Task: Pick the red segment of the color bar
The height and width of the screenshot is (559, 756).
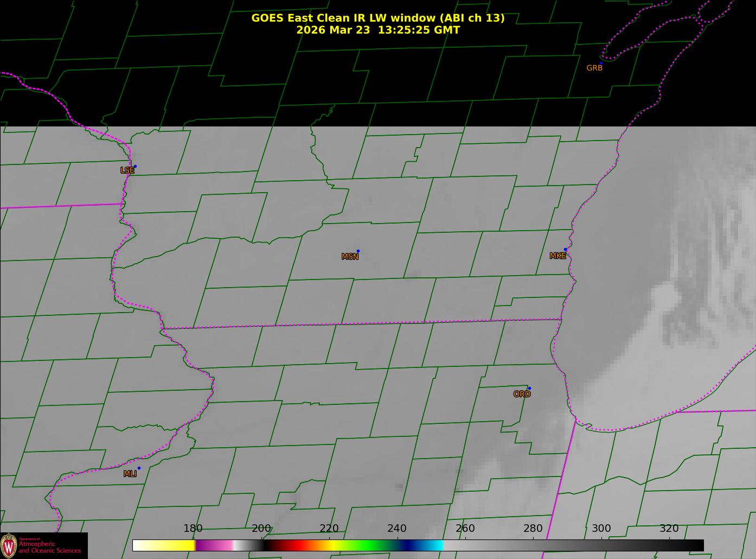Action: point(298,545)
